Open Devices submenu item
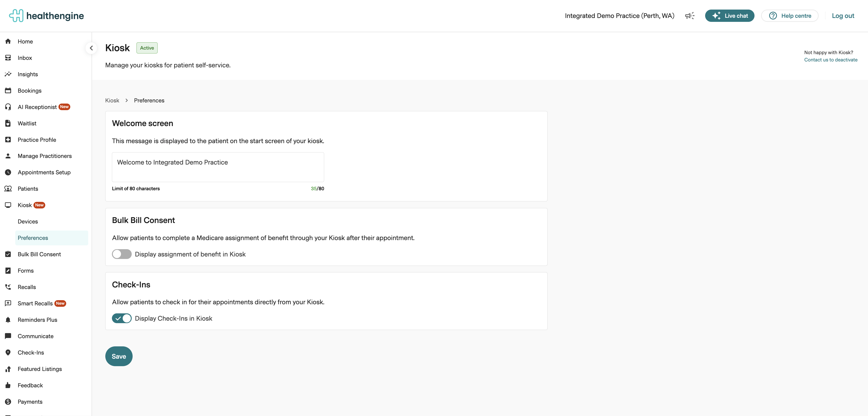868x416 pixels. point(28,221)
